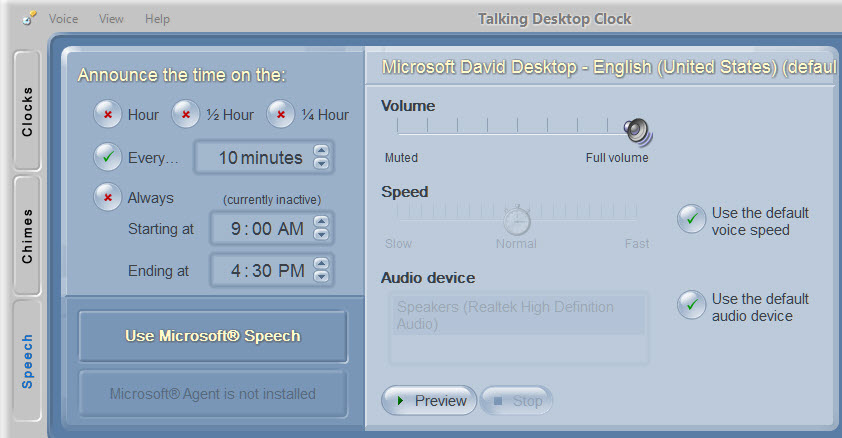This screenshot has width=842, height=438.
Task: Increase the Ending at time with up arrow
Action: tap(321, 264)
